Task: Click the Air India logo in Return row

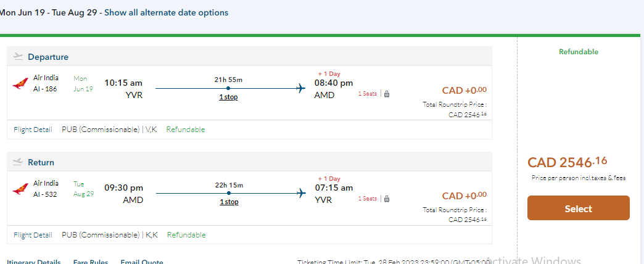Action: tap(20, 189)
